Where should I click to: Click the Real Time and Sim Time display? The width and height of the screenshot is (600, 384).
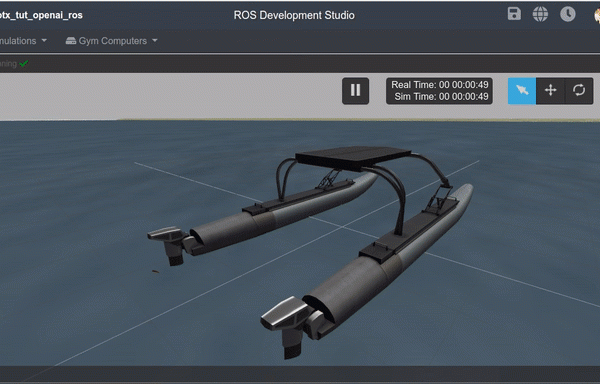point(439,91)
